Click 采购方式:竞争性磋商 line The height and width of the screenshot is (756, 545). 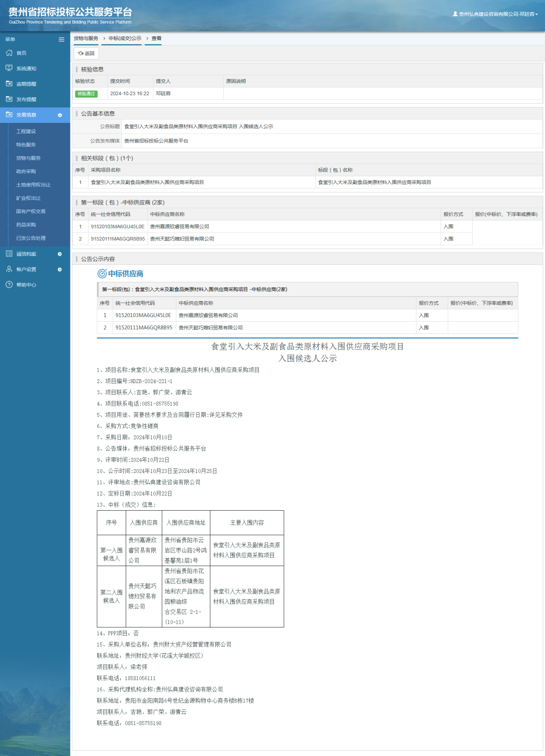pyautogui.click(x=128, y=426)
